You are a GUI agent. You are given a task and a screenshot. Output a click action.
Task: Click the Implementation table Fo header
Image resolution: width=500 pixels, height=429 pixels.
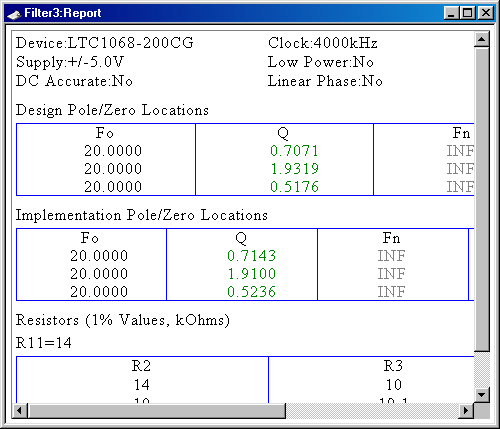click(90, 238)
